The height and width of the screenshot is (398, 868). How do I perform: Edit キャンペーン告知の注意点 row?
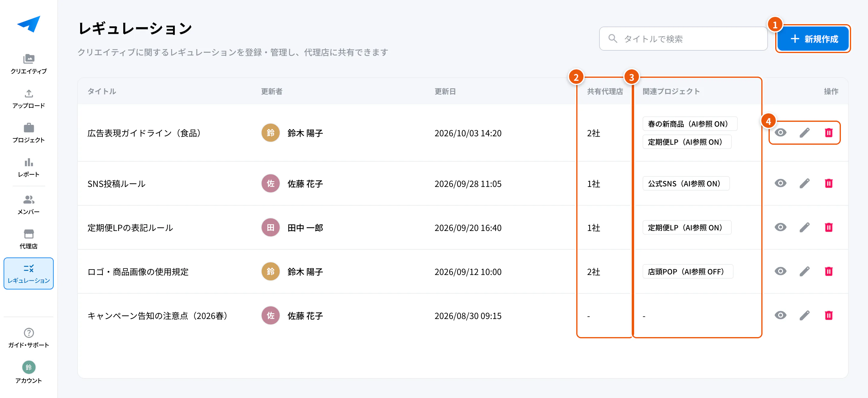pyautogui.click(x=805, y=315)
